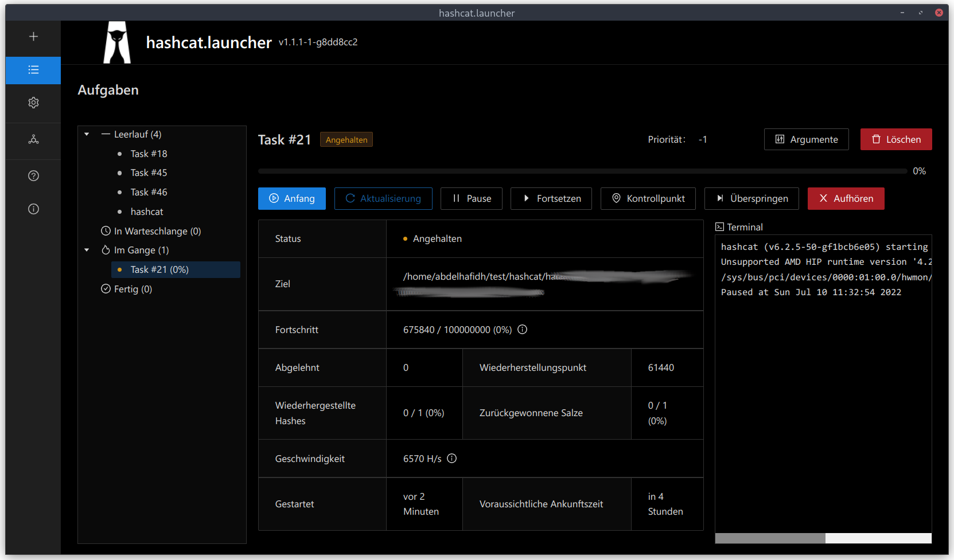The width and height of the screenshot is (954, 560).
Task: Open the about info sidebar icon
Action: (x=33, y=209)
